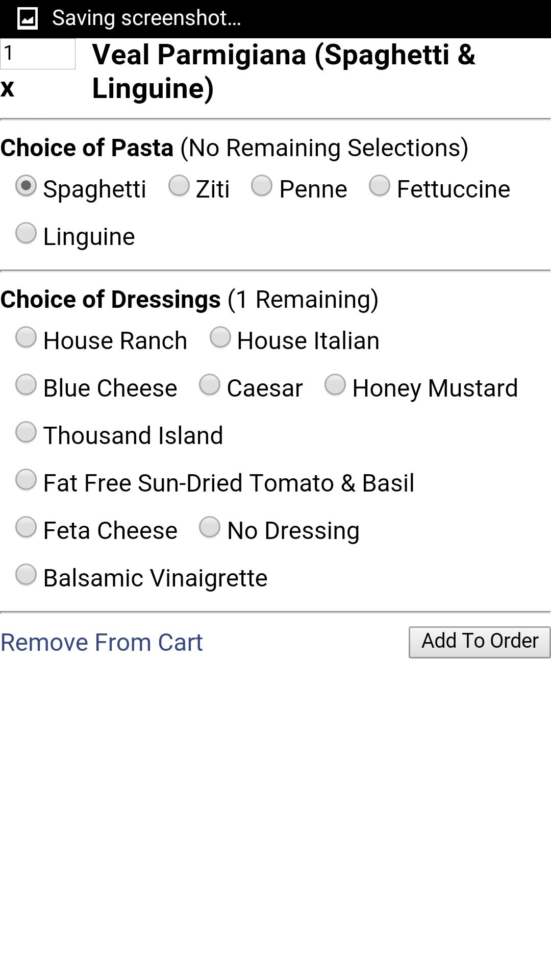Select House Italian dressing
This screenshot has height=980, width=551.
(220, 337)
